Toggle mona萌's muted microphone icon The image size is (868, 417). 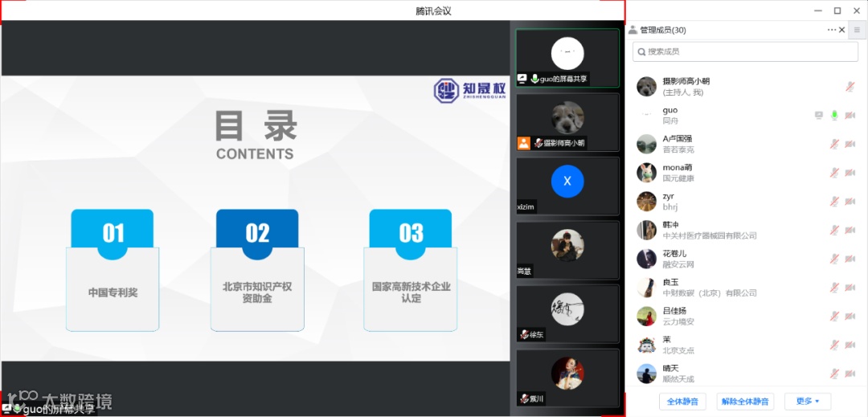(834, 173)
